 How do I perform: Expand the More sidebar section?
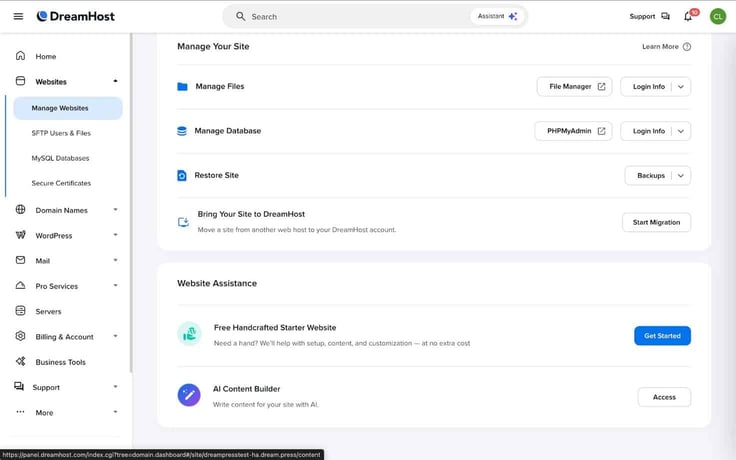tap(115, 412)
